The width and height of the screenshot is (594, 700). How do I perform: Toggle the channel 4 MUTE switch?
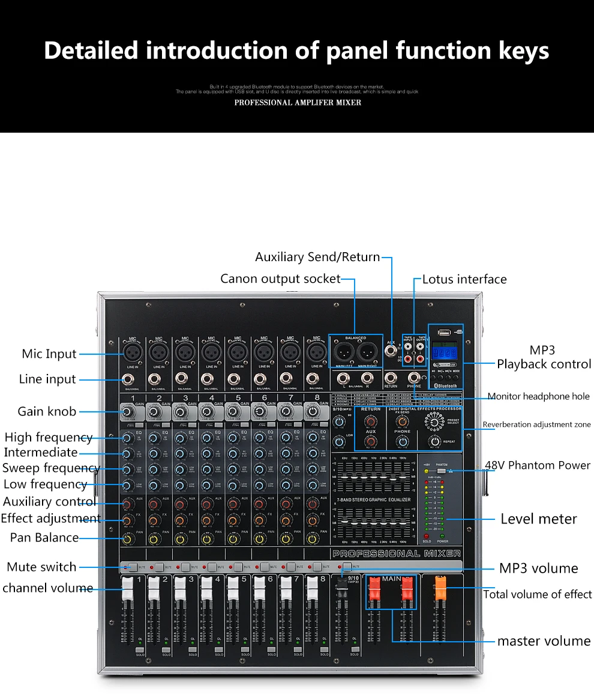(x=212, y=567)
